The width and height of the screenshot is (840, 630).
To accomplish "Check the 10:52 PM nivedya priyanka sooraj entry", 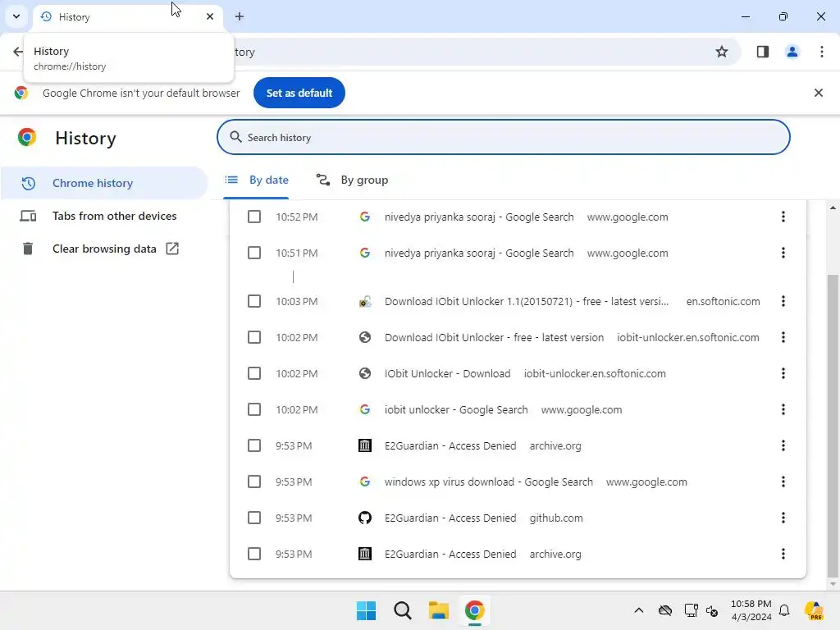I will tap(254, 217).
